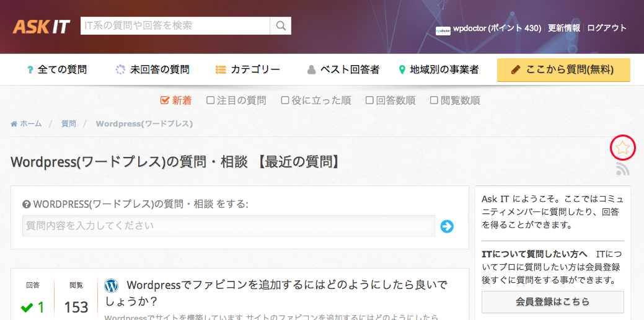The width and height of the screenshot is (644, 320).
Task: Open the 更新情報 link
Action: pos(564,29)
